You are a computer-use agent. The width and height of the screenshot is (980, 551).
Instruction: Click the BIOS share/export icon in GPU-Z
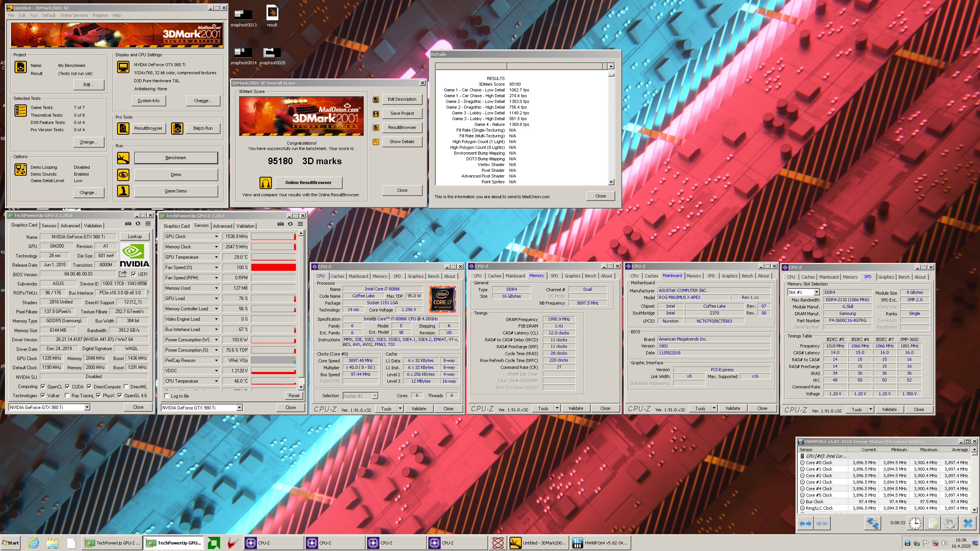122,274
